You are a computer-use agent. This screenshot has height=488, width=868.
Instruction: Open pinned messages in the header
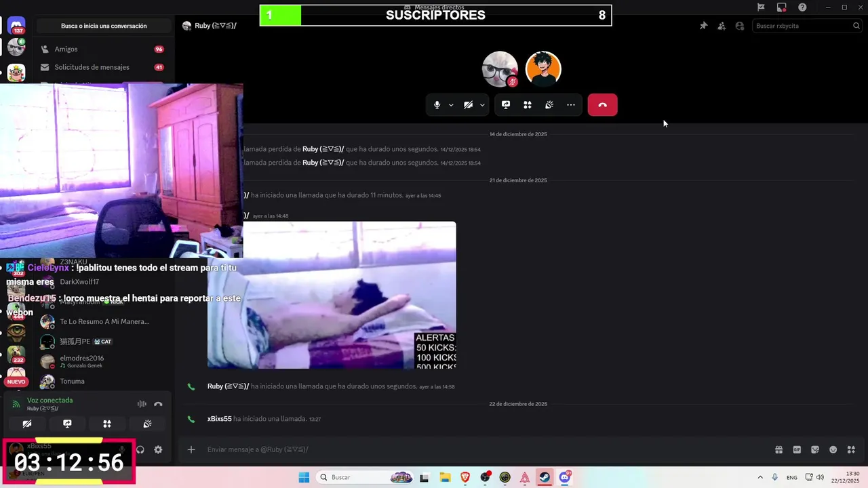[x=703, y=26]
